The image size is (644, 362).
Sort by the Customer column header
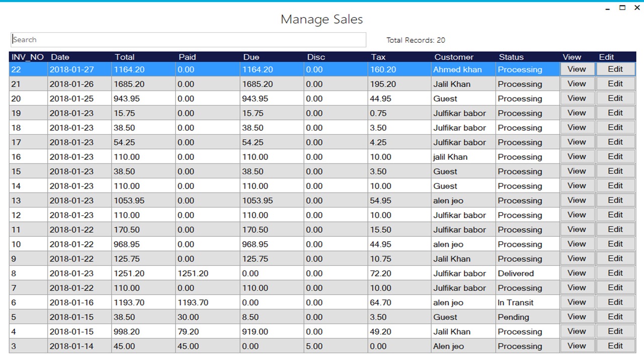[x=454, y=57]
